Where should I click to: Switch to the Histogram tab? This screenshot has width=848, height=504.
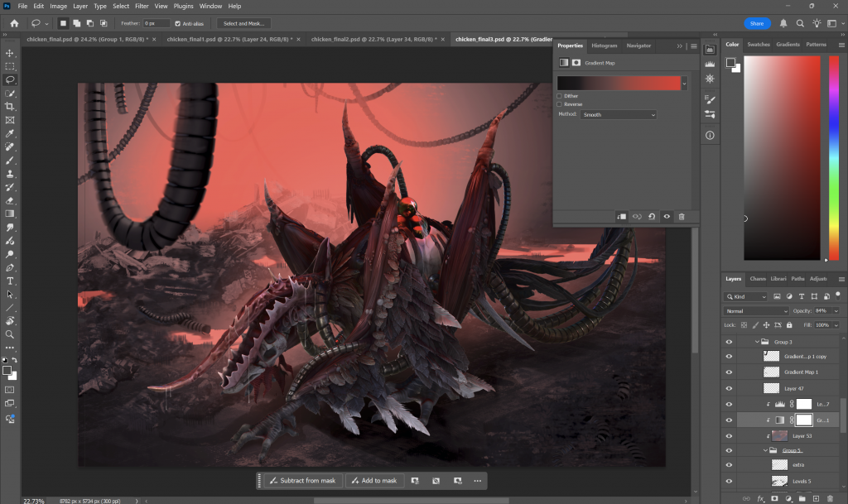[604, 46]
